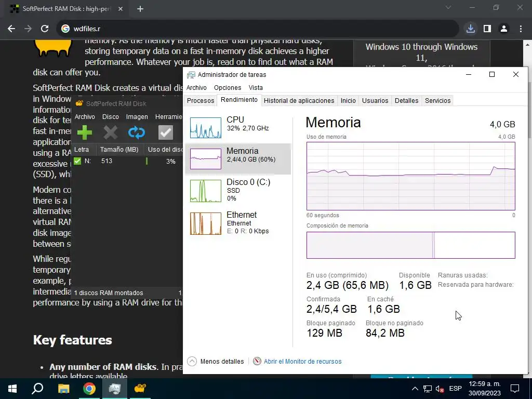Open Archivo menu in Administrador de tareas
Image resolution: width=532 pixels, height=399 pixels.
(196, 87)
